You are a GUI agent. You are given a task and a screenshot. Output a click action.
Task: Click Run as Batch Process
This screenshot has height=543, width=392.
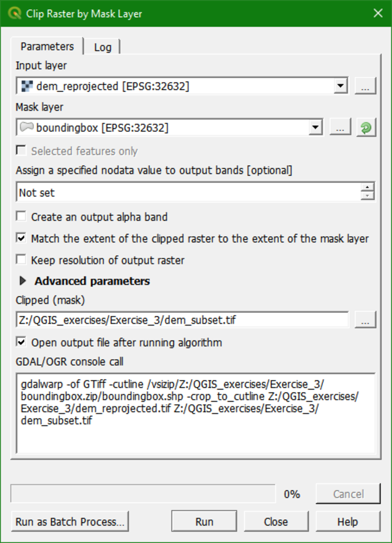tap(69, 521)
